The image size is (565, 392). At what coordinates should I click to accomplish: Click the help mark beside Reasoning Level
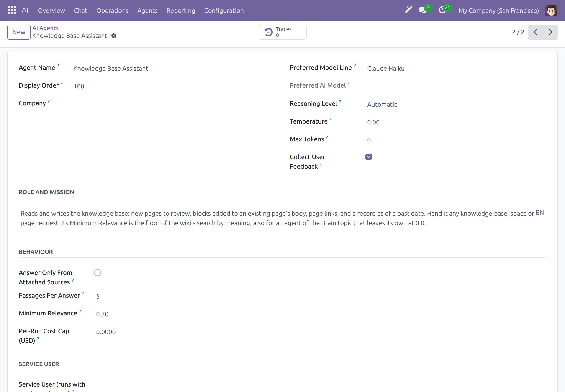coord(340,102)
